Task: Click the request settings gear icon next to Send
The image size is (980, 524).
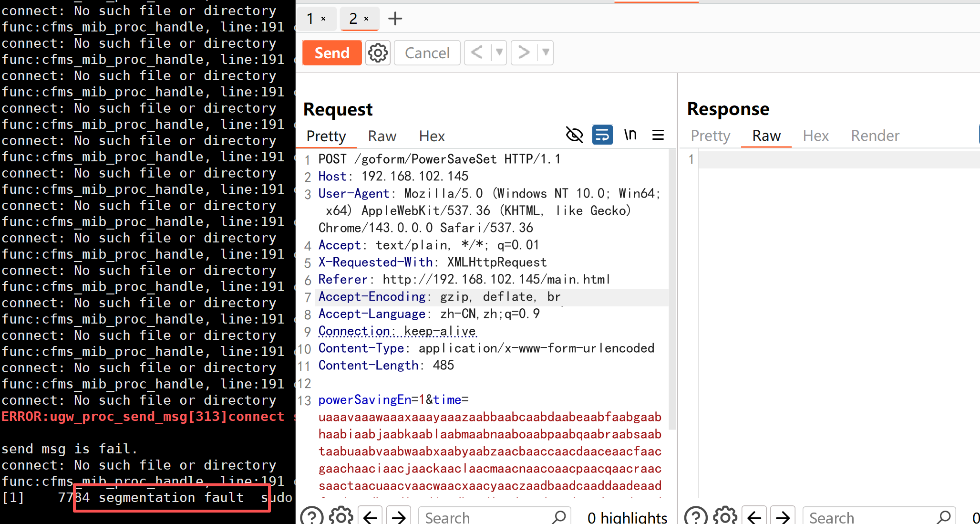Action: click(378, 53)
